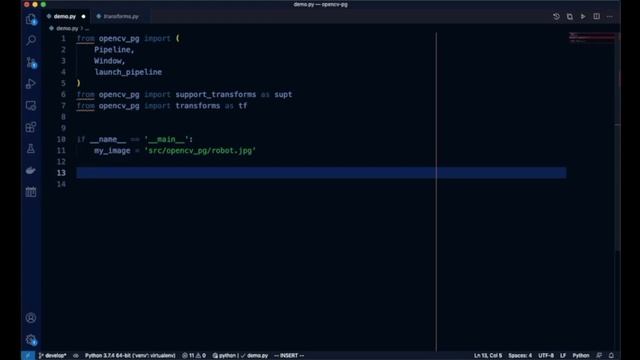Click demo.py in the breadcrumb
Image resolution: width=640 pixels, height=360 pixels.
[67, 29]
